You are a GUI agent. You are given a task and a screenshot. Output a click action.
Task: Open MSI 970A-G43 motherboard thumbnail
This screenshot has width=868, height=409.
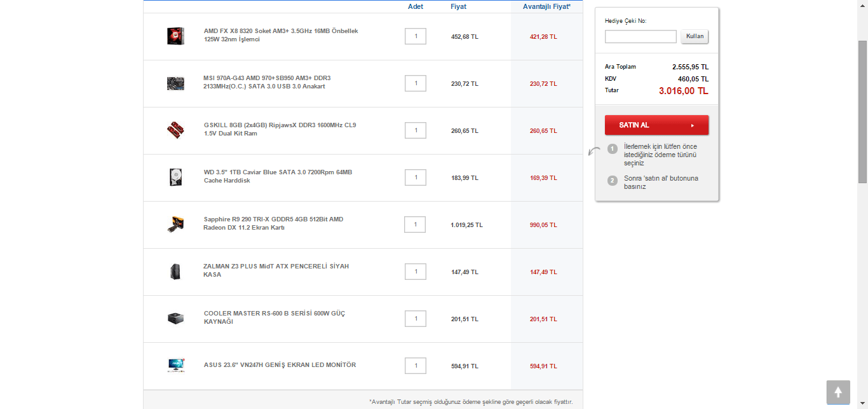175,83
